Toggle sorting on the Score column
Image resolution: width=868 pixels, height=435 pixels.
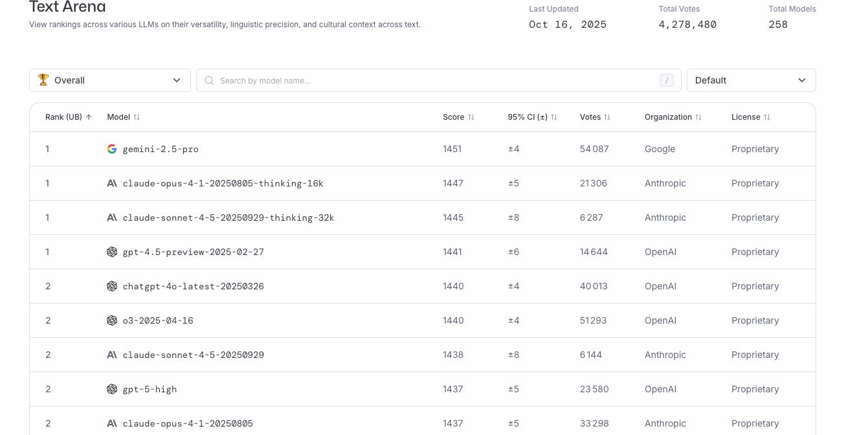471,117
